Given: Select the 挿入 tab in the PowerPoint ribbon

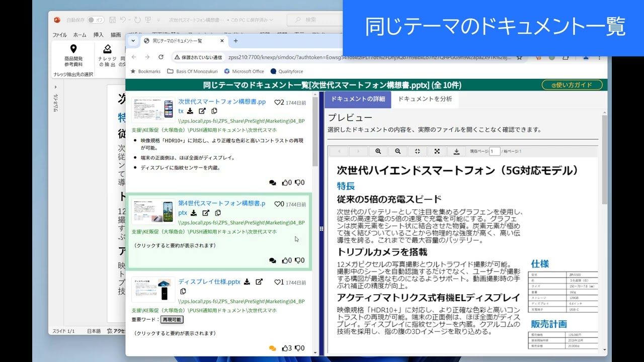Looking at the screenshot, I should click(99, 35).
